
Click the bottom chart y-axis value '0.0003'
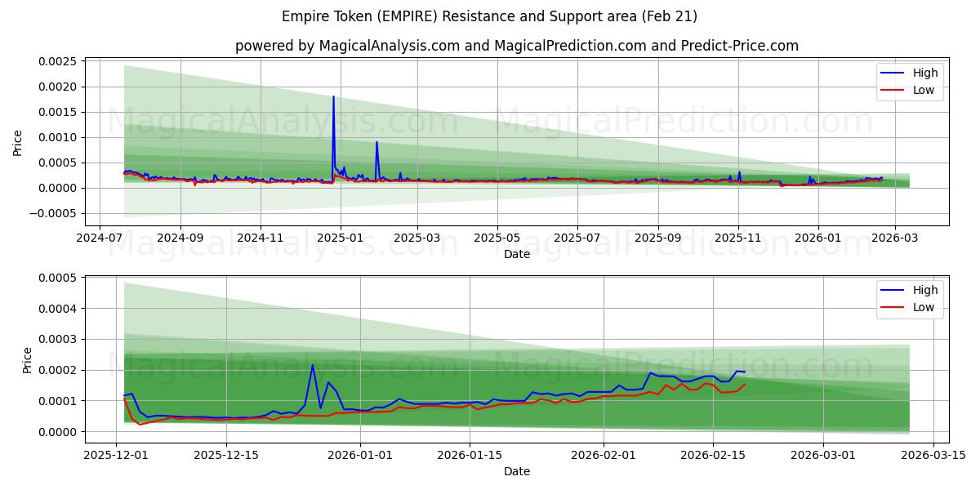pyautogui.click(x=57, y=340)
